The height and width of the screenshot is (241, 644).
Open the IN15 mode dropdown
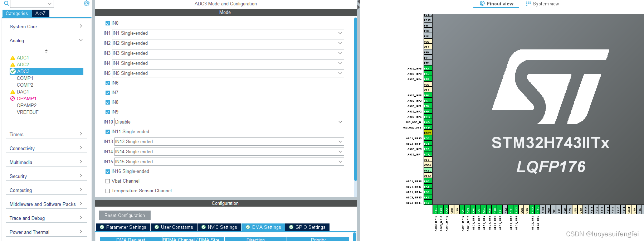(229, 162)
